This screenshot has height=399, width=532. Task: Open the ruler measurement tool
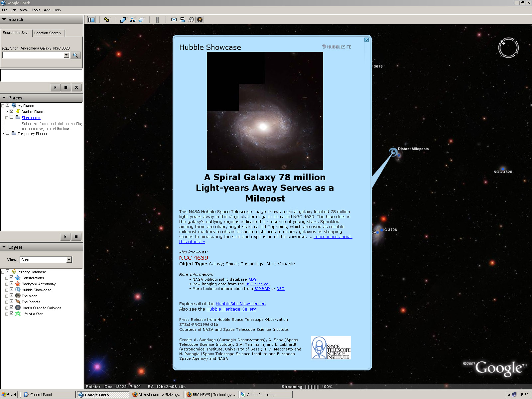157,20
